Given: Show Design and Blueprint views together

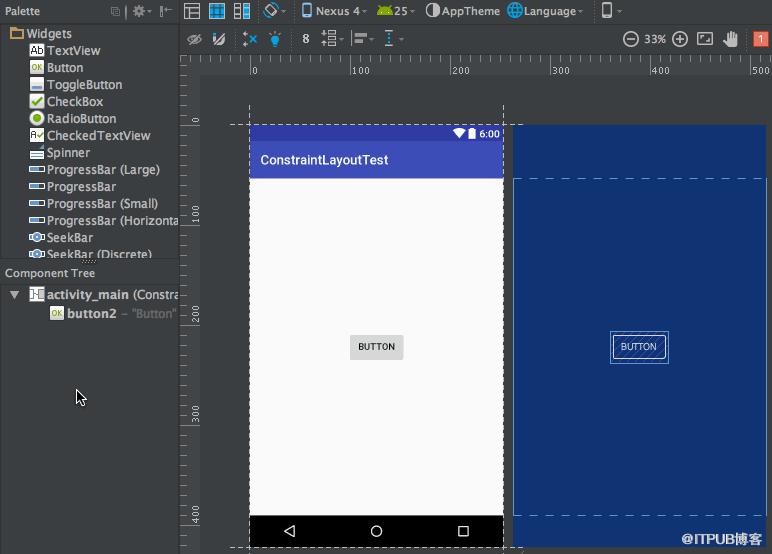Looking at the screenshot, I should pos(242,11).
